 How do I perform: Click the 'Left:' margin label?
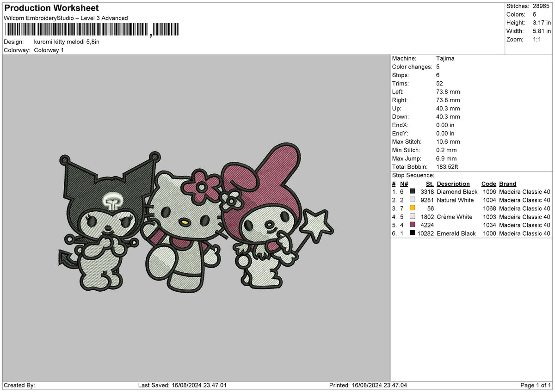[398, 92]
